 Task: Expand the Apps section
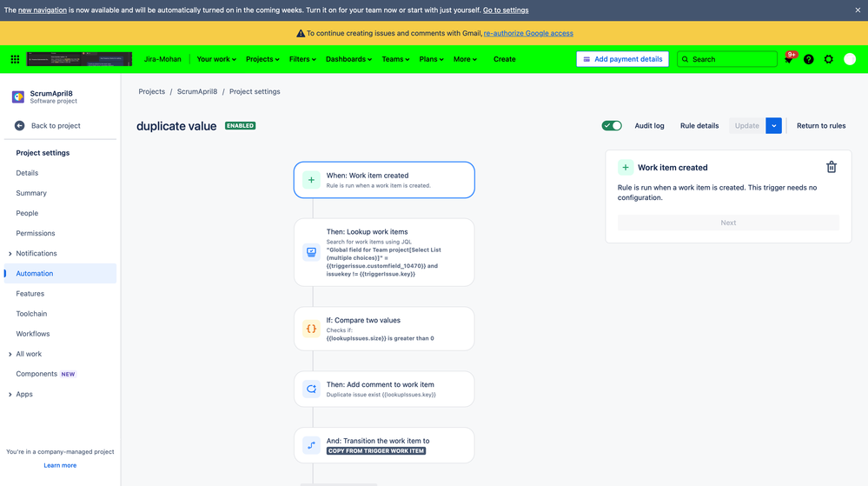tap(10, 395)
